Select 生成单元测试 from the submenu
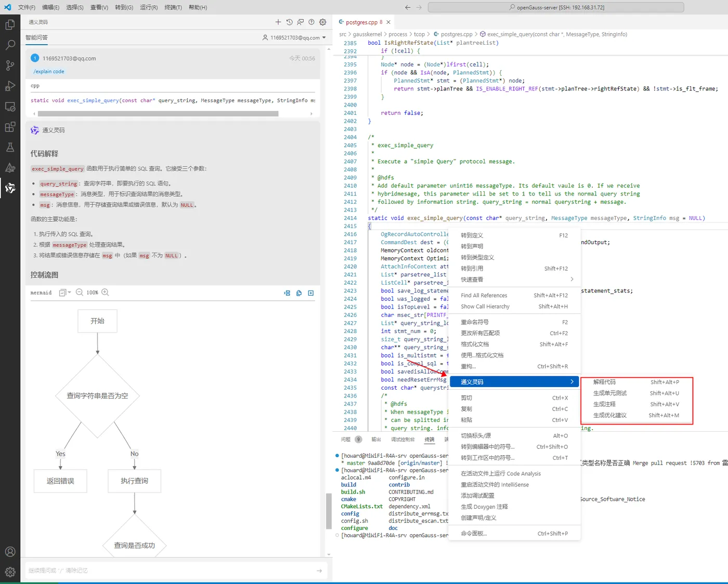Screen dimensions: 728x584 pyautogui.click(x=636, y=393)
